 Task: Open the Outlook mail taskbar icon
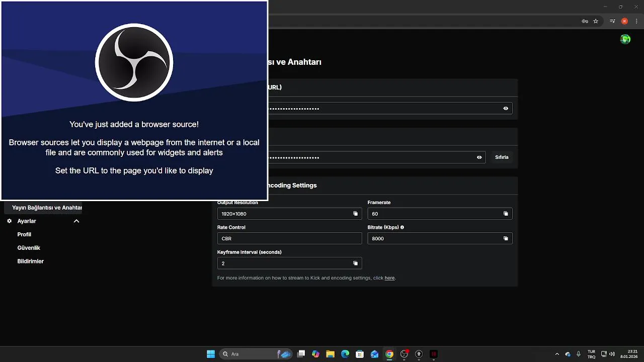pyautogui.click(x=374, y=354)
